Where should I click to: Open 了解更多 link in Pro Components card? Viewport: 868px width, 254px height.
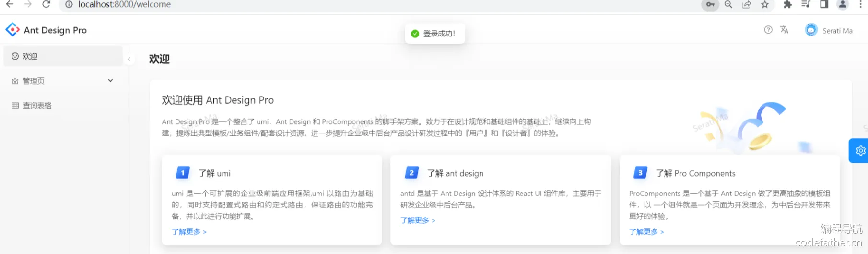[x=646, y=231]
